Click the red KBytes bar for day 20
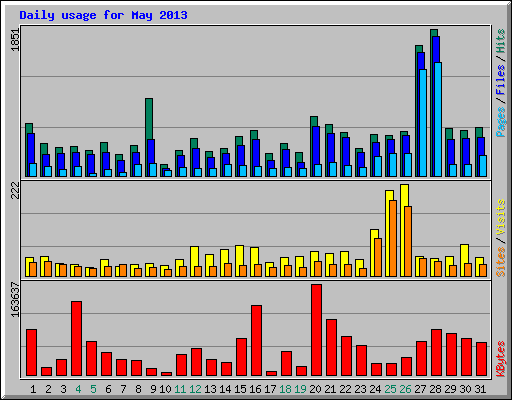 316,330
